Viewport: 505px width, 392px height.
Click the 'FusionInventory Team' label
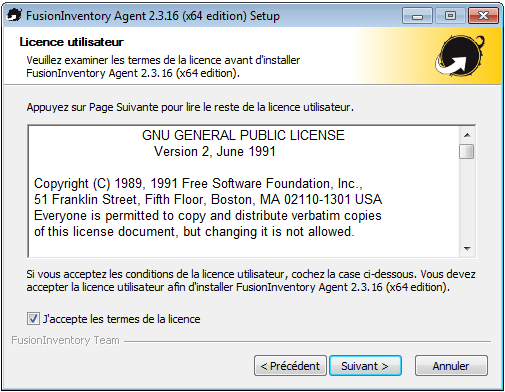pyautogui.click(x=65, y=340)
